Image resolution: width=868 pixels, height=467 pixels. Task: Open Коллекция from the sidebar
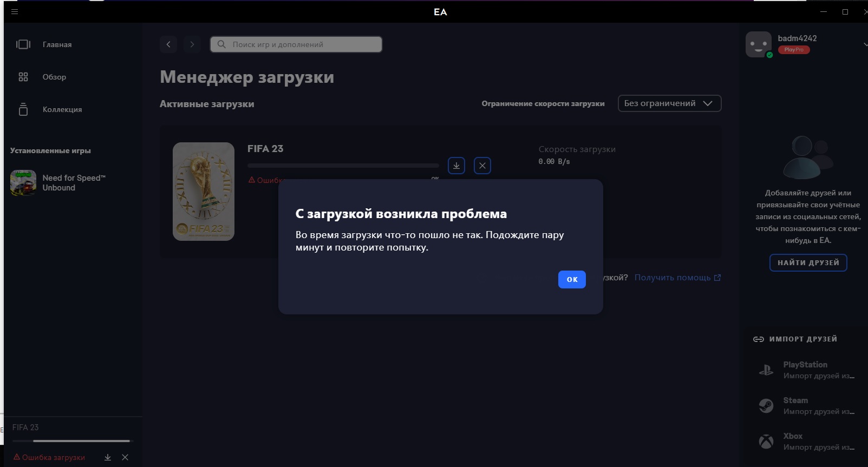pyautogui.click(x=62, y=109)
